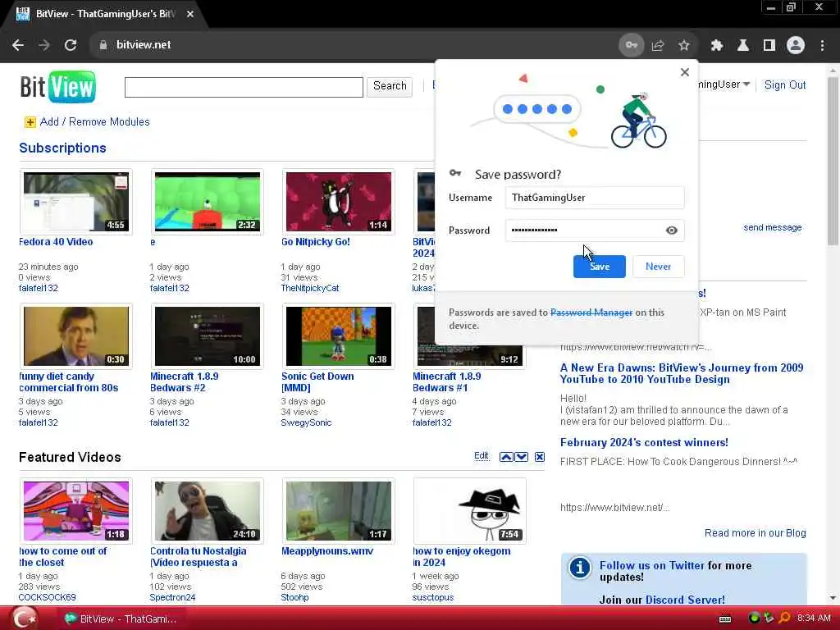Click the Go Nitpicky Go! title link
Viewport: 840px width, 630px height.
point(316,242)
